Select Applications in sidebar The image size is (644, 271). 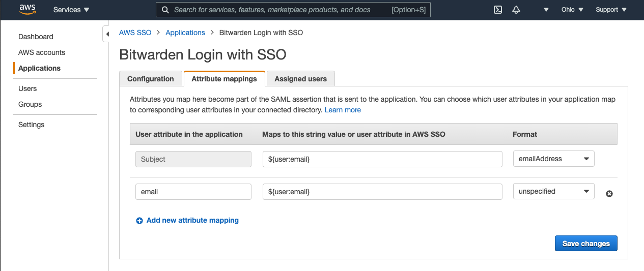click(39, 68)
